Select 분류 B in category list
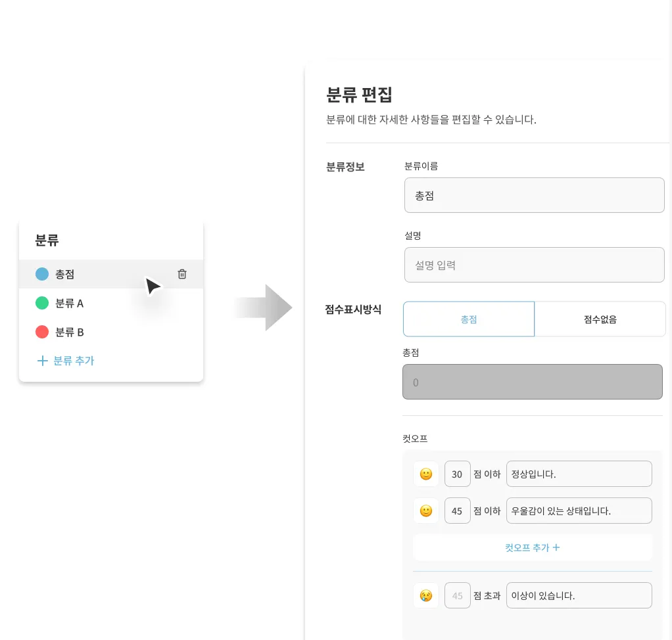Screen dimensions: 672x640 [x=69, y=332]
